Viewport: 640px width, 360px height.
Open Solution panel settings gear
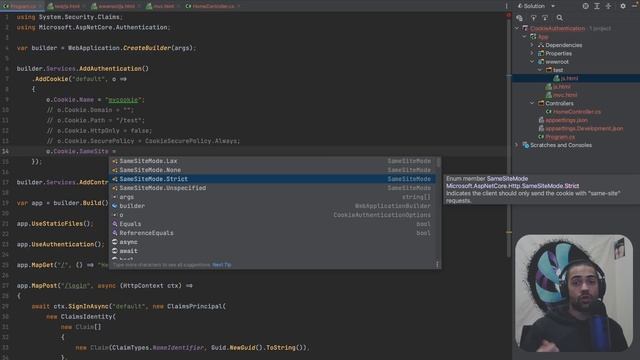[623, 6]
